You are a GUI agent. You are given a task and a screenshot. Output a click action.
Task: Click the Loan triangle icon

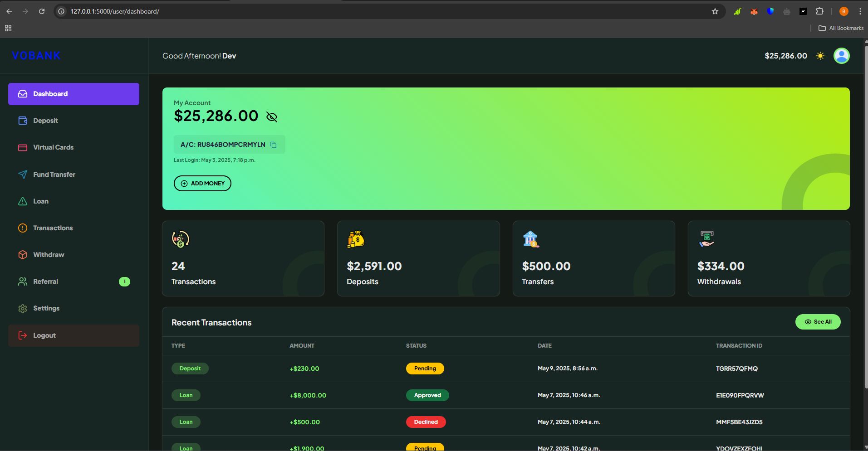coord(23,201)
